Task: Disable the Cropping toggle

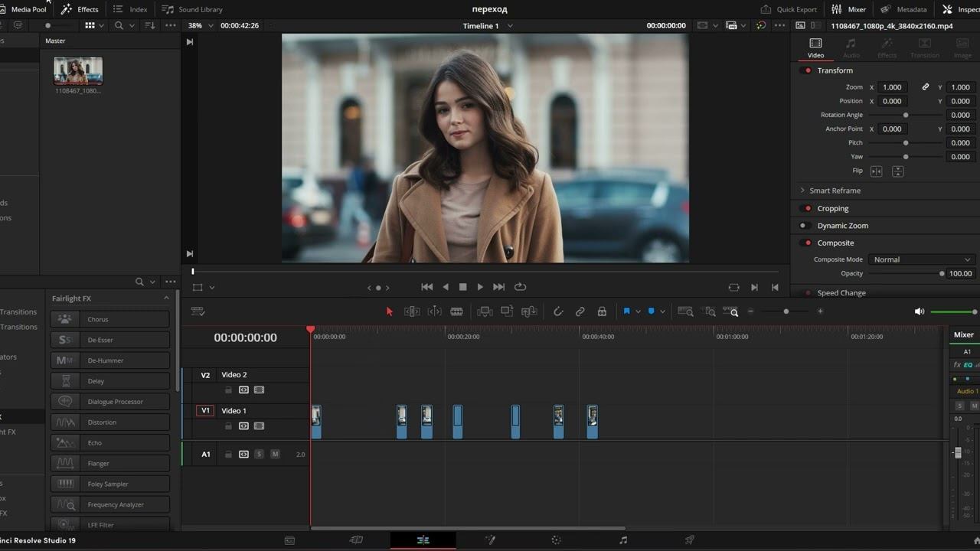Action: (805, 208)
